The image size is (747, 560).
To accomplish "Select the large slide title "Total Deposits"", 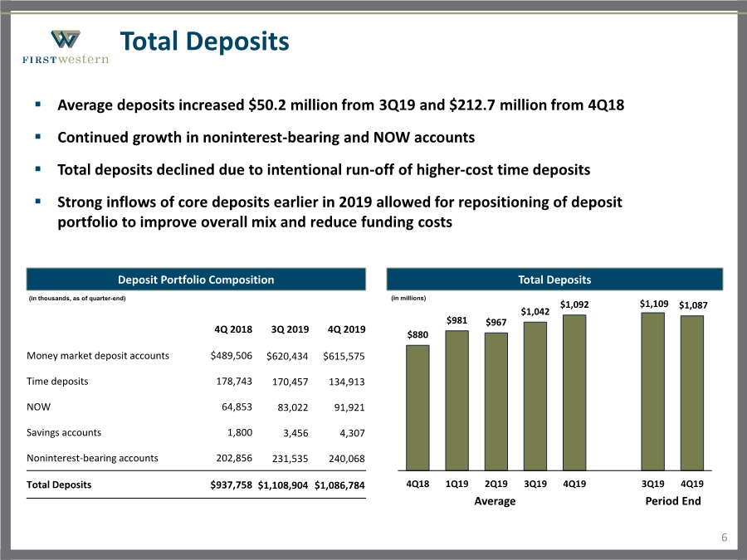I will pyautogui.click(x=204, y=41).
